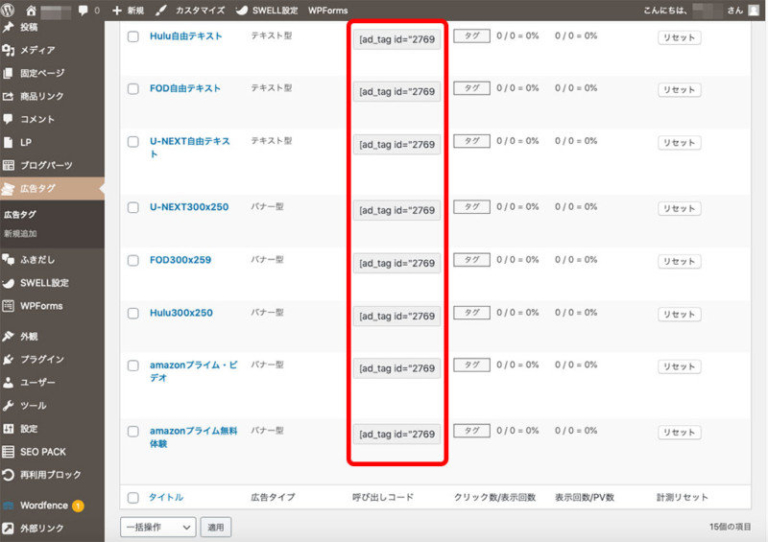The height and width of the screenshot is (542, 768).
Task: Open 広告タグ submenu item
Action: 20,214
